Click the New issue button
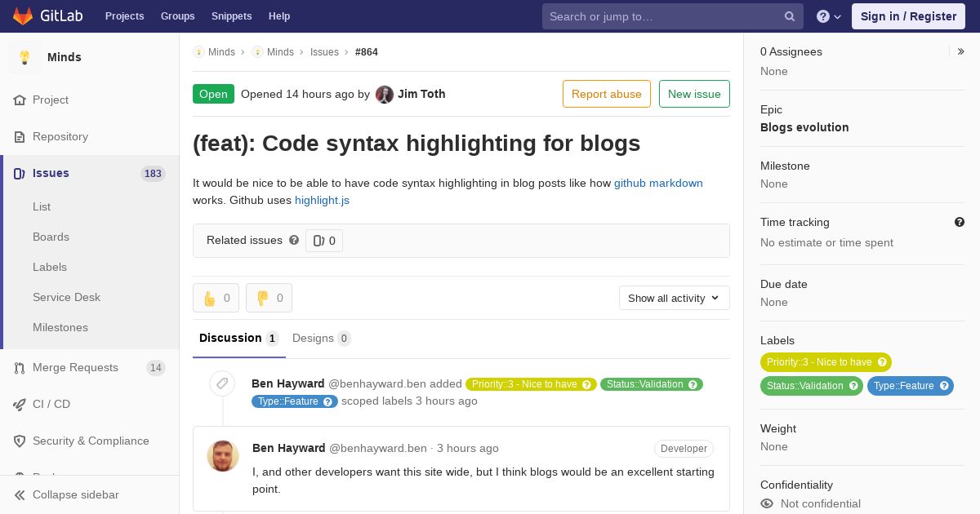 click(694, 94)
